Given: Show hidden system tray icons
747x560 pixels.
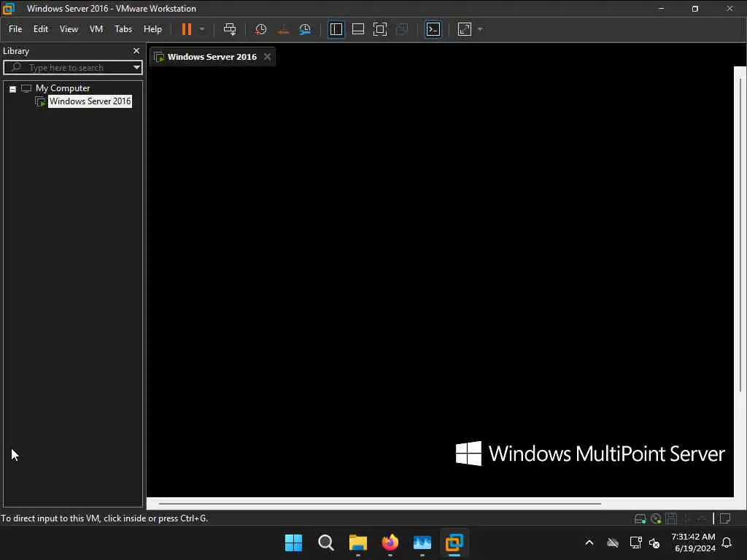Looking at the screenshot, I should coord(589,542).
